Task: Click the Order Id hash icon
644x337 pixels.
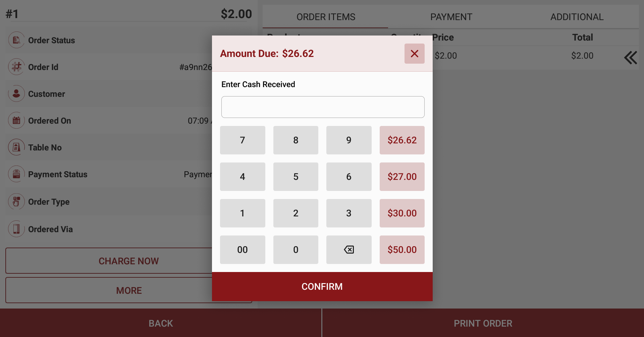Action: click(x=16, y=67)
